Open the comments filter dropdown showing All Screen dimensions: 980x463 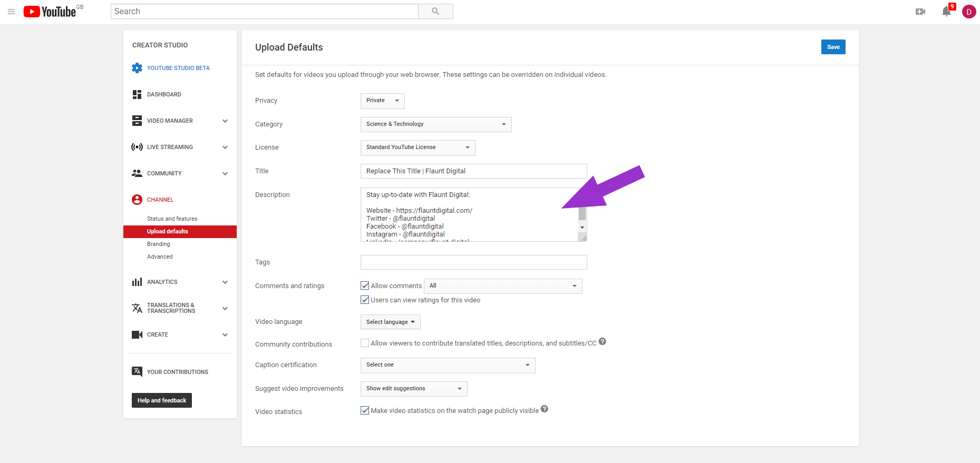[x=503, y=286]
